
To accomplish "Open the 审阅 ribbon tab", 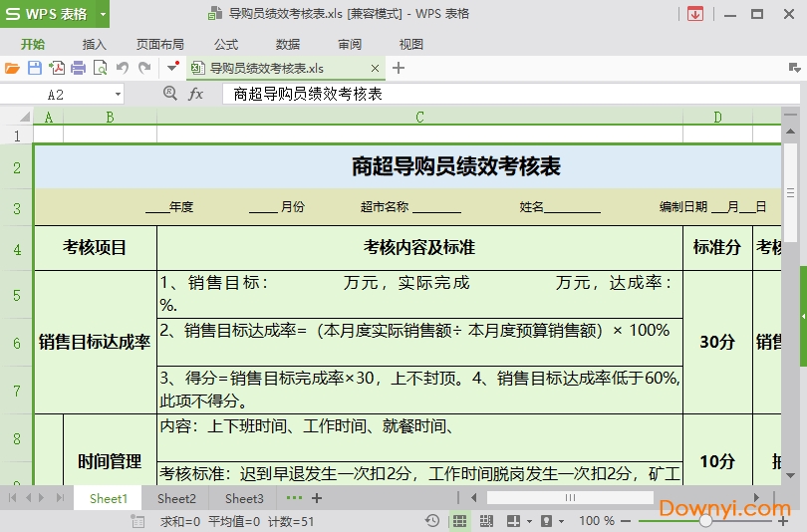I will pos(350,44).
